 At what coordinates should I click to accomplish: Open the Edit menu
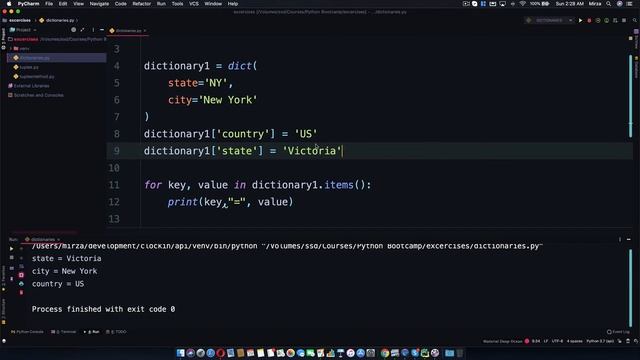(63, 4)
